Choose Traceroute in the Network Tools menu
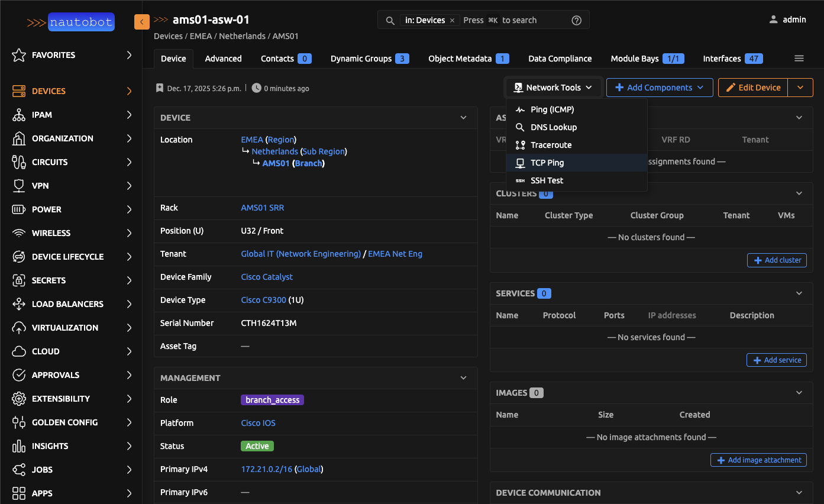 point(551,145)
